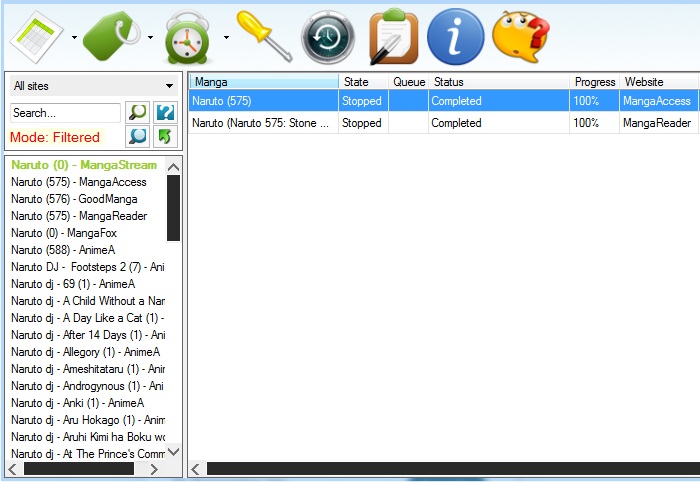Sort by the Status column header

point(499,82)
